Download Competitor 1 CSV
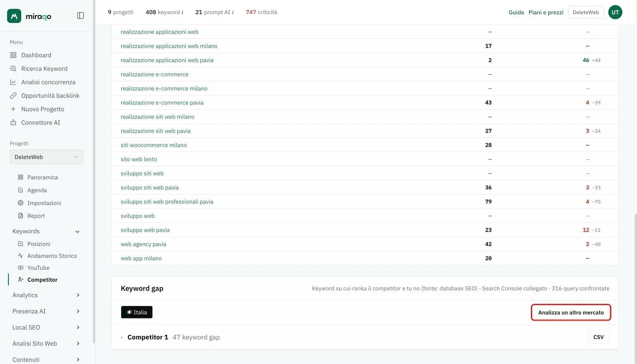 click(x=599, y=337)
